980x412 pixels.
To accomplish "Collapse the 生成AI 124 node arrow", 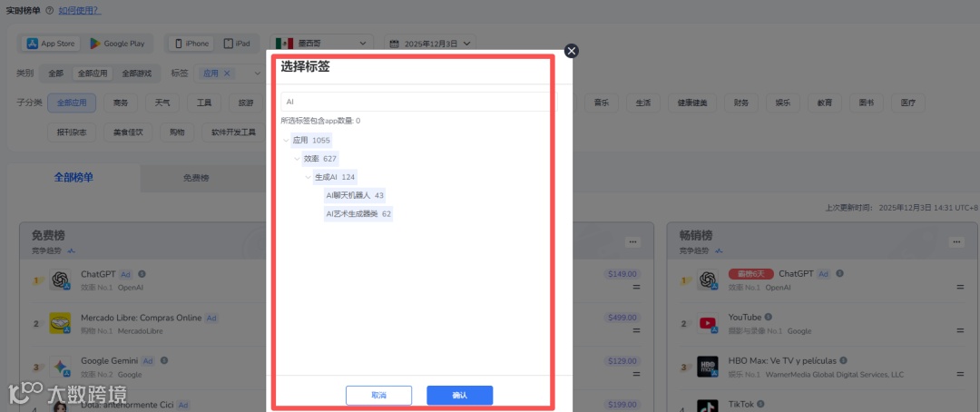I will point(308,178).
